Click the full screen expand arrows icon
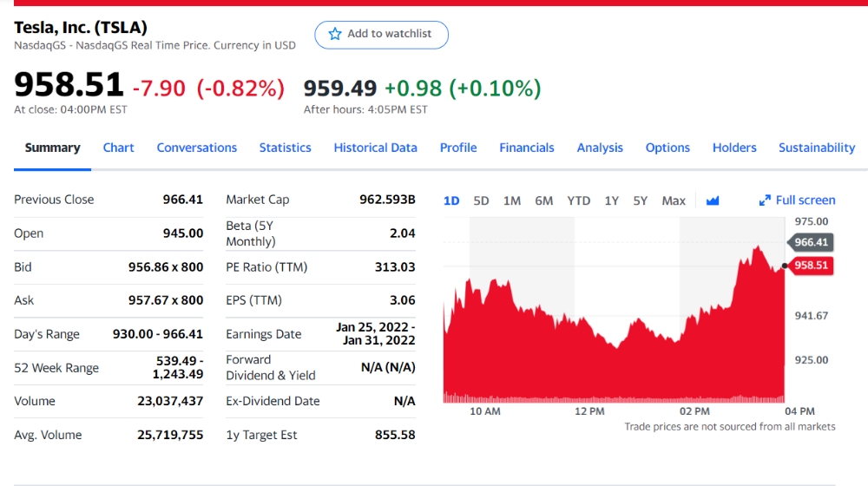 pos(765,200)
